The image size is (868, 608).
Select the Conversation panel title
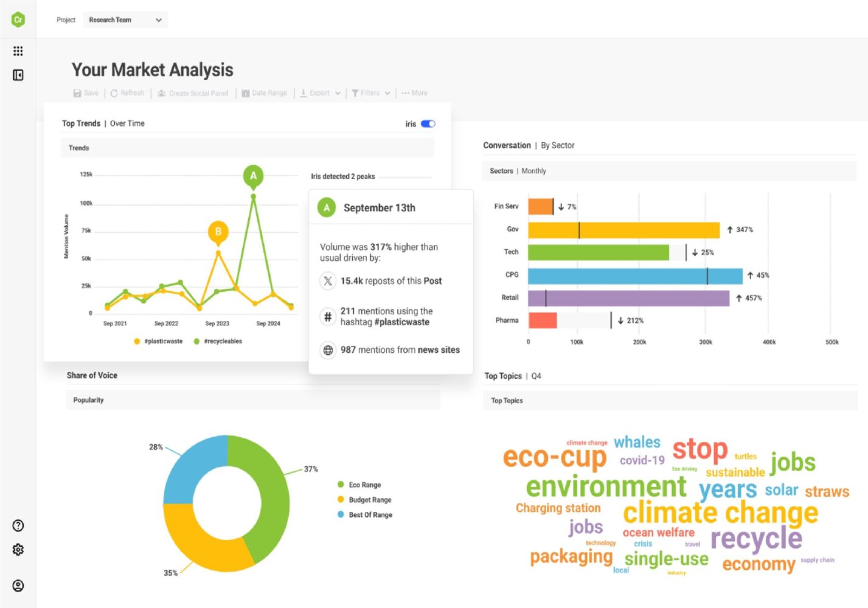[x=507, y=145]
